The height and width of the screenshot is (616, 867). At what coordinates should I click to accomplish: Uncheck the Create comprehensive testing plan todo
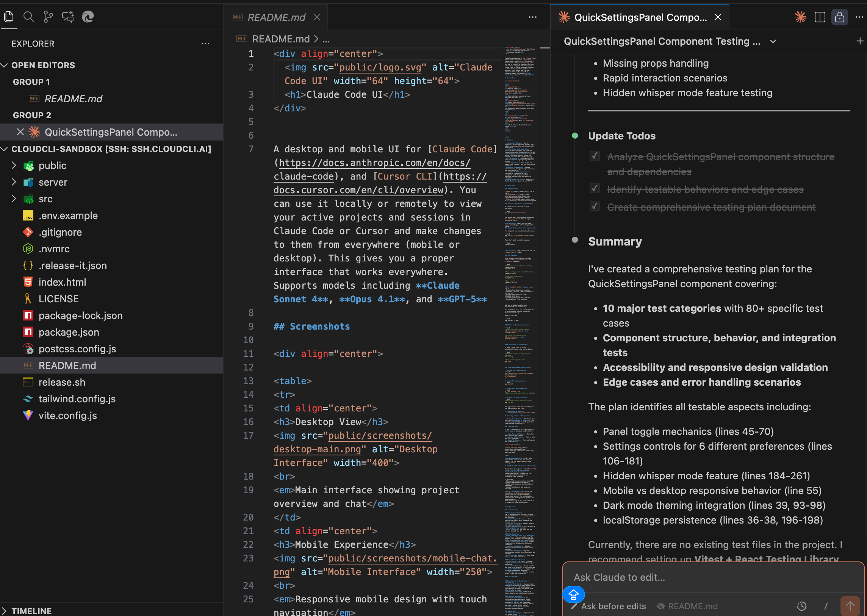(x=595, y=206)
